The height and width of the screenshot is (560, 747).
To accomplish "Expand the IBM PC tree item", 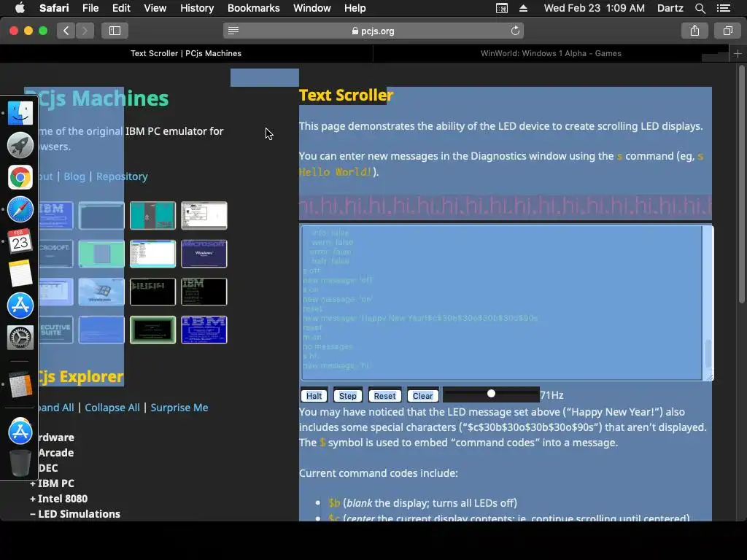I will point(52,483).
